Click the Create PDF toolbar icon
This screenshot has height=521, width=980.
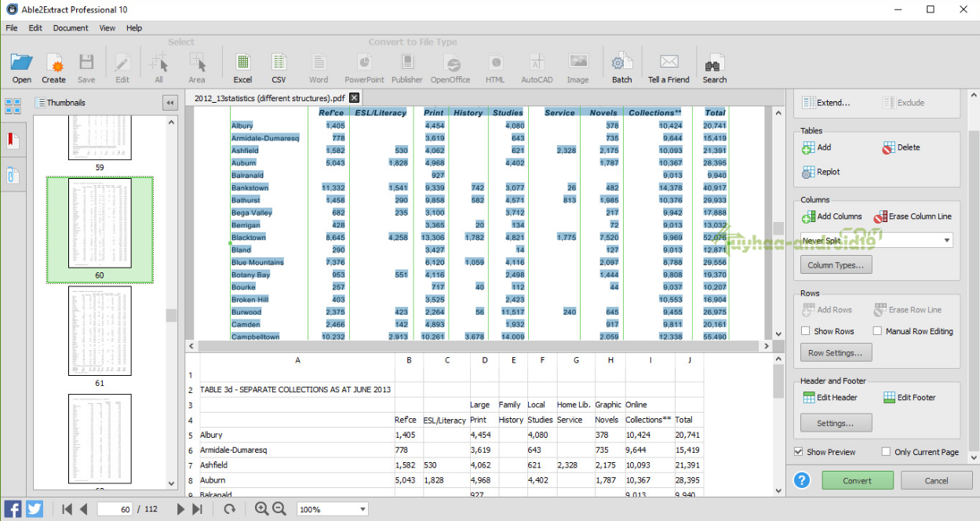(53, 63)
